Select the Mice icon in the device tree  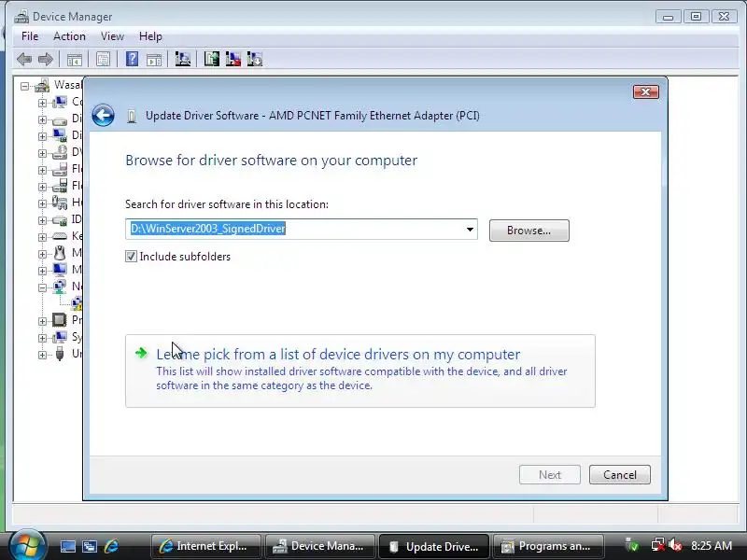point(60,253)
